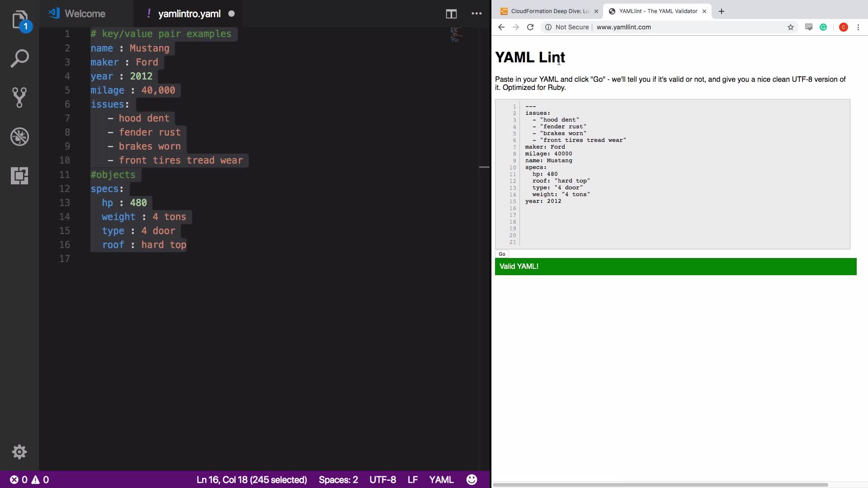The height and width of the screenshot is (488, 868).
Task: Open the Search view in activity bar
Action: click(19, 59)
